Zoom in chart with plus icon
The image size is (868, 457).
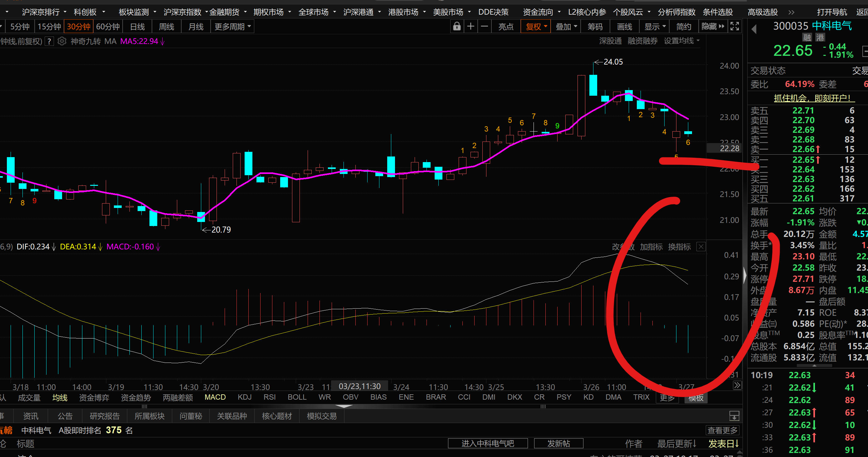click(x=471, y=26)
